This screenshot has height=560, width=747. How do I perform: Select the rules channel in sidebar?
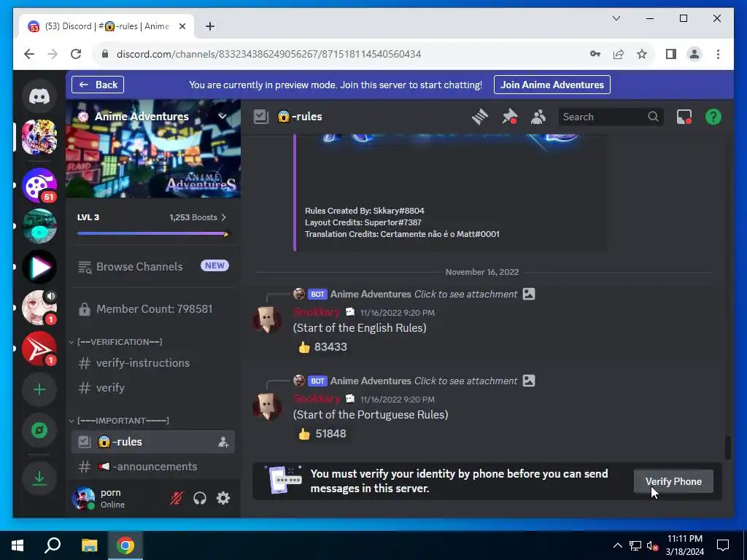pos(153,442)
